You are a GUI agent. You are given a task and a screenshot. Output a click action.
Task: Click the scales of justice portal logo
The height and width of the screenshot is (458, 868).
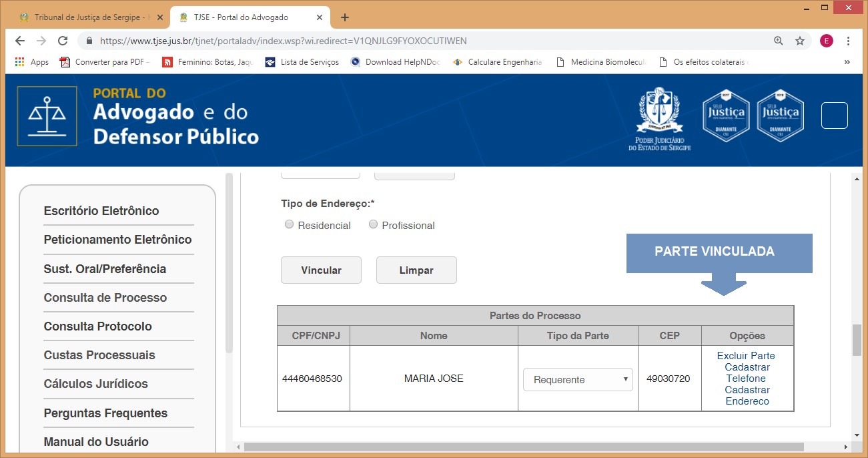point(47,116)
